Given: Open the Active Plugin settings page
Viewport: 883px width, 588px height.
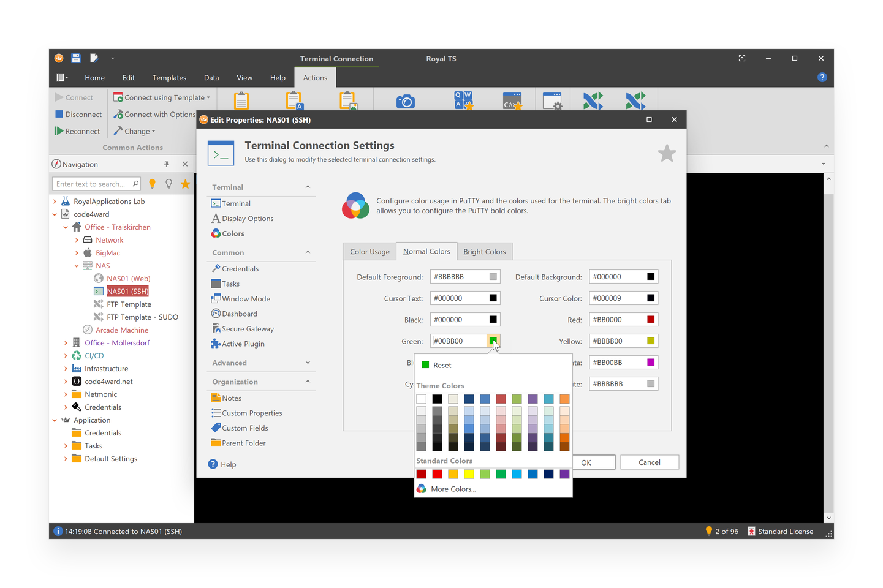Looking at the screenshot, I should pyautogui.click(x=243, y=344).
